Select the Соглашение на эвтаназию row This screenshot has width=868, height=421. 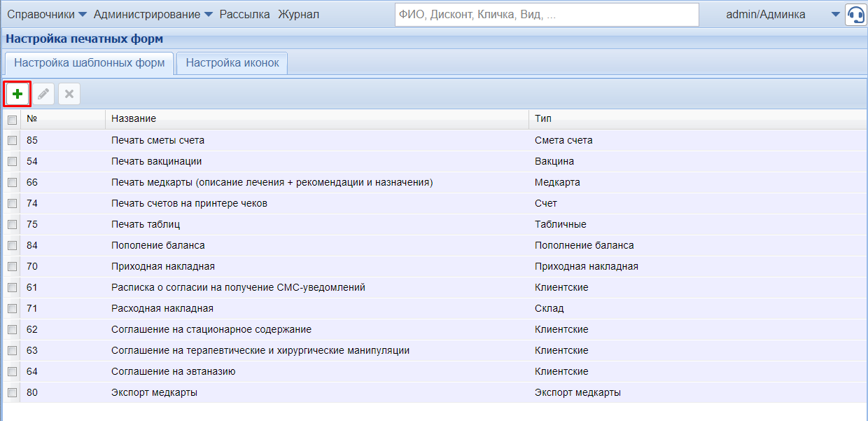click(173, 371)
